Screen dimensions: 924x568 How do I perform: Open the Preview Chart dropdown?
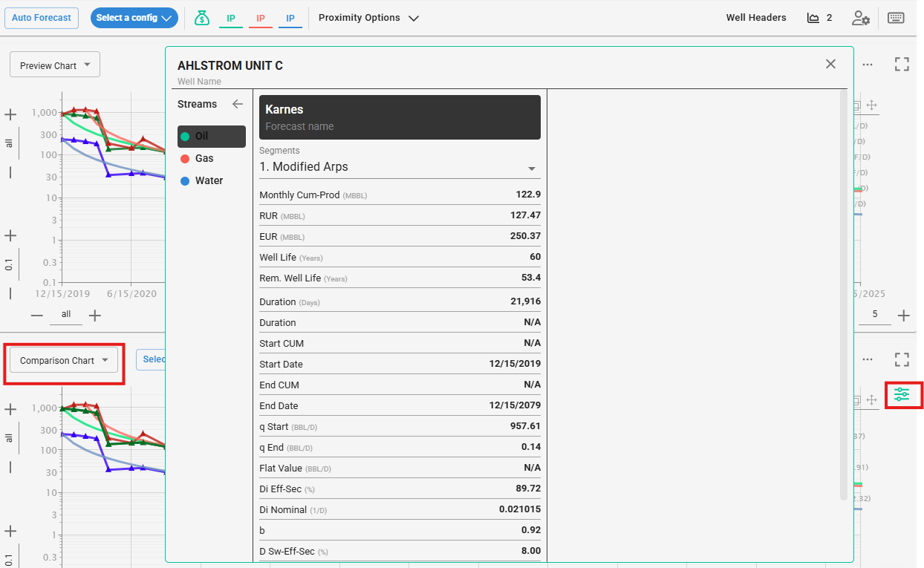coord(55,65)
